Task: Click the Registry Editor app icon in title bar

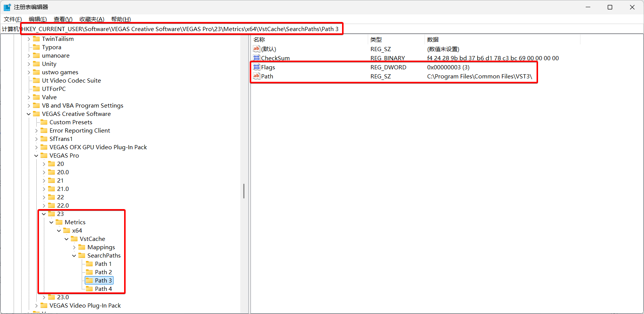Action: (7, 7)
